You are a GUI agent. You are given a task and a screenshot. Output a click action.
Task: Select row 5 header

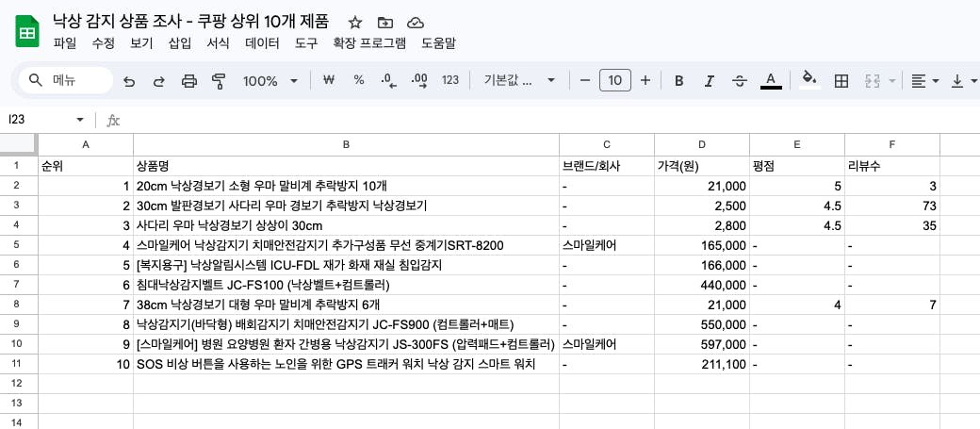click(x=17, y=245)
